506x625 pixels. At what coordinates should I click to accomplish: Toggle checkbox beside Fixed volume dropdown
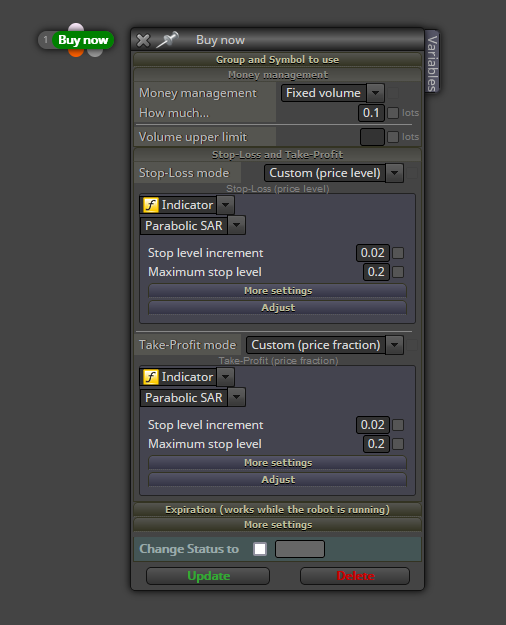393,93
